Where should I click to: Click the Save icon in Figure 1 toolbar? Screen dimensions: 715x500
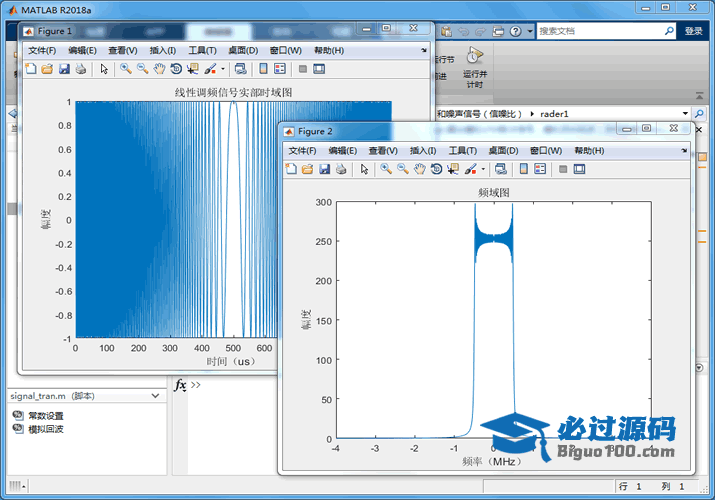[64, 69]
